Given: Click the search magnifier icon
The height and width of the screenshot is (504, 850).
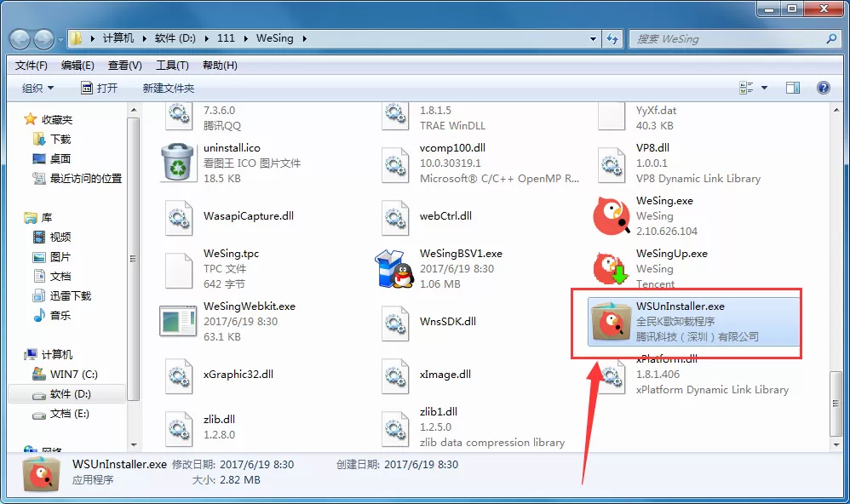Looking at the screenshot, I should (831, 39).
